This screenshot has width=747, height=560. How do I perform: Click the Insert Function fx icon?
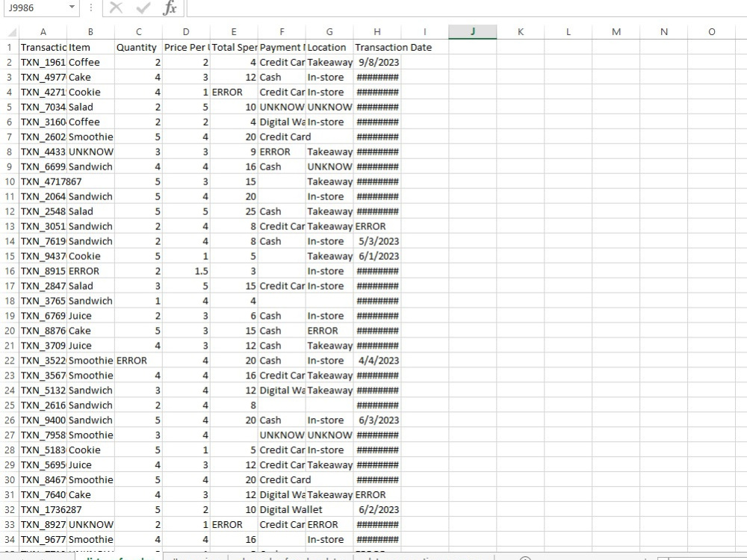pos(170,7)
